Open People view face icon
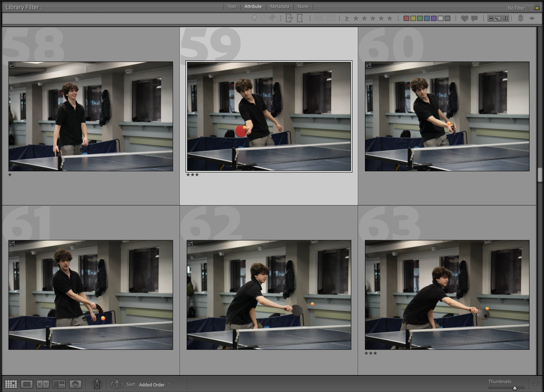Viewport: 544px width, 392px height. click(75, 384)
